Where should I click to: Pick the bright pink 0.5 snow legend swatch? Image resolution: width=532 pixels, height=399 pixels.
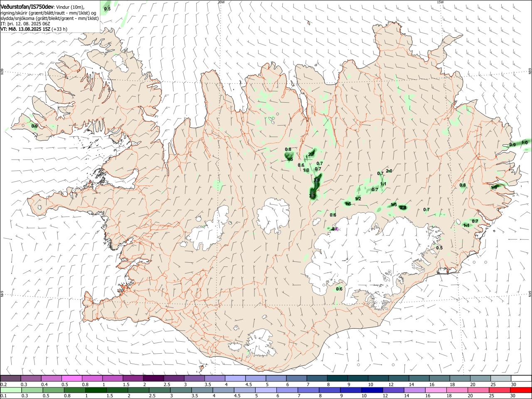click(71, 378)
